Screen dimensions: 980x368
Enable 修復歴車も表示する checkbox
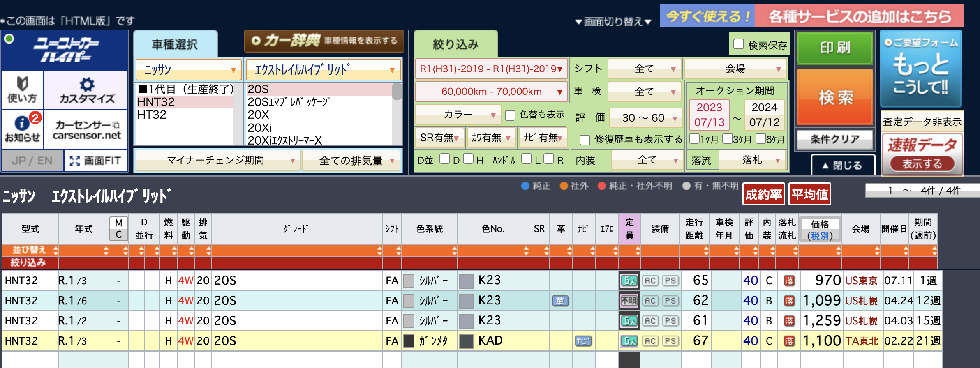585,140
